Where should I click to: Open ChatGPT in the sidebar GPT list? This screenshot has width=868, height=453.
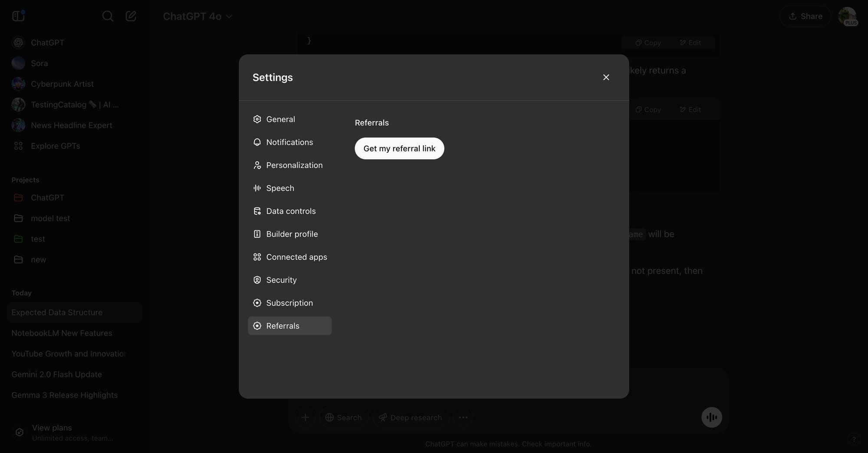(x=75, y=43)
